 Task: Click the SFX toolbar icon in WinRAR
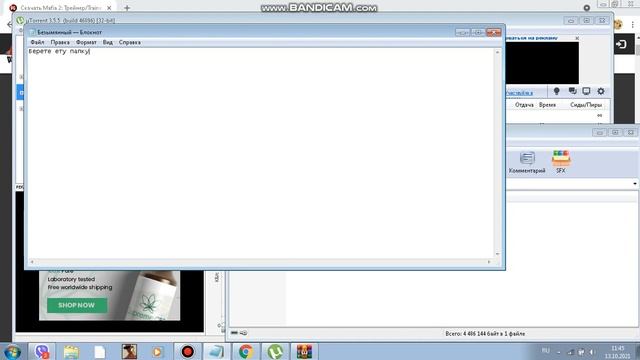click(x=561, y=162)
